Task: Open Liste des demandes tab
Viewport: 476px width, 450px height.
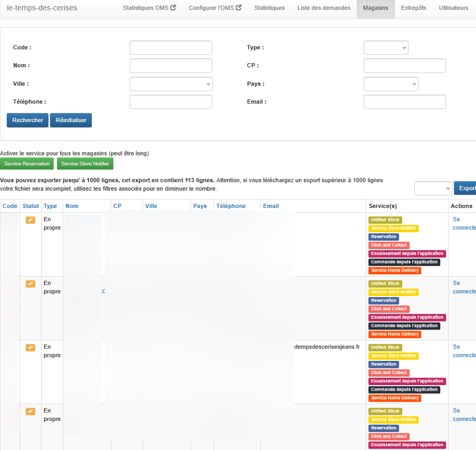Action: [x=324, y=8]
